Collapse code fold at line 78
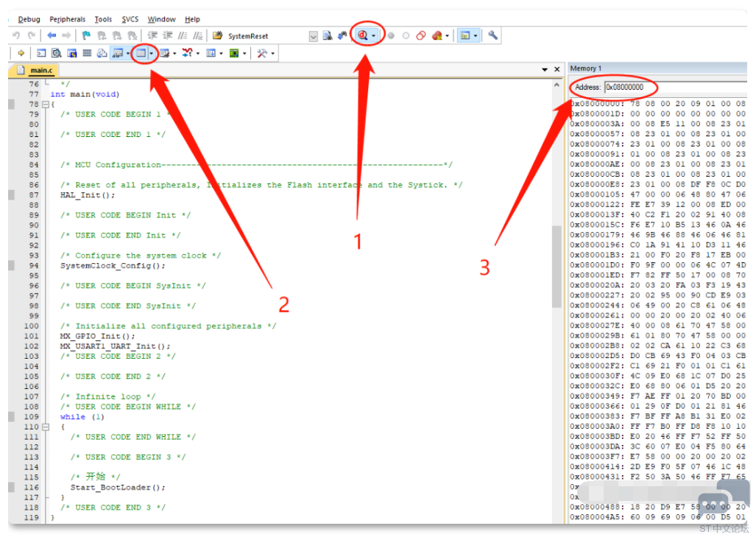The image size is (756, 540). click(45, 105)
